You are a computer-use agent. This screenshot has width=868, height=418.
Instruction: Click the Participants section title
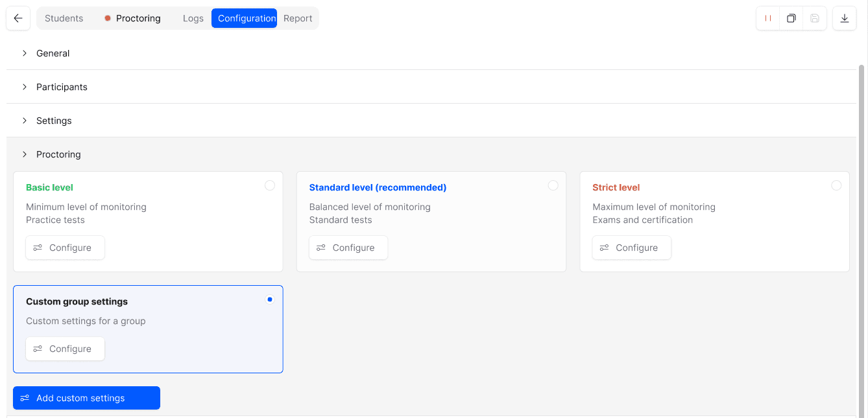pyautogui.click(x=62, y=87)
